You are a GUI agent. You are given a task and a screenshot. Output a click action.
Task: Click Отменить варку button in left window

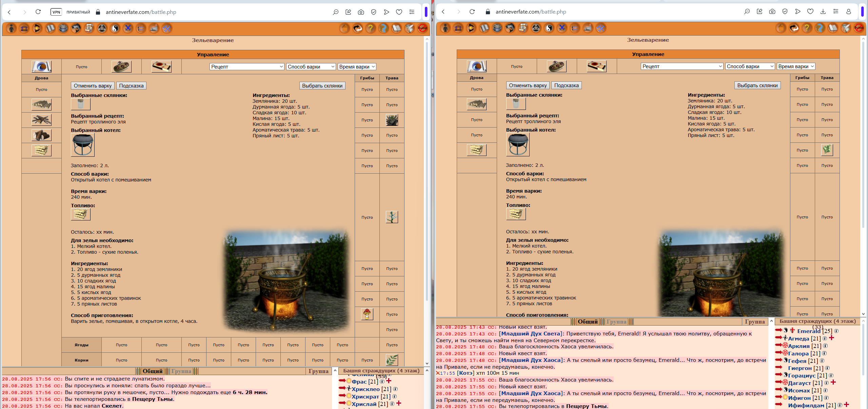[93, 86]
